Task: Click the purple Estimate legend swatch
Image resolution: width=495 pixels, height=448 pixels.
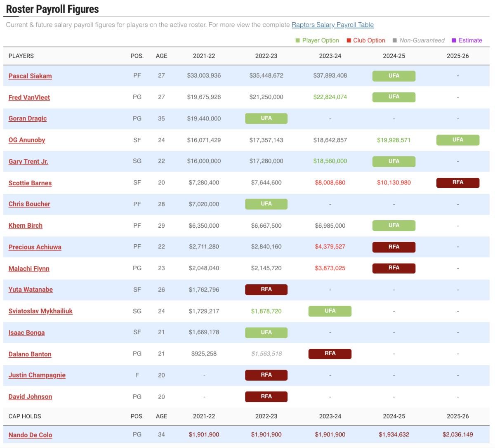Action: (454, 40)
